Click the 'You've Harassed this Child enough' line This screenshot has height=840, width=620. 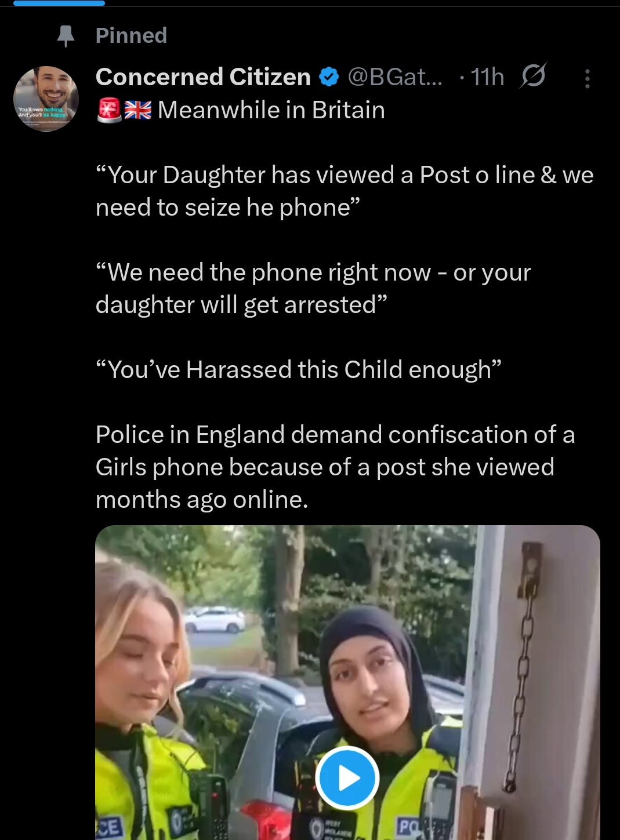pyautogui.click(x=298, y=369)
